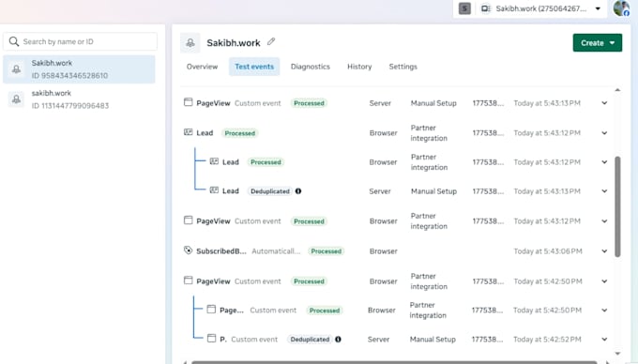638x364 pixels.
Task: Click page icon of PageView 5:42:50 PM parent row
Action: click(x=188, y=281)
